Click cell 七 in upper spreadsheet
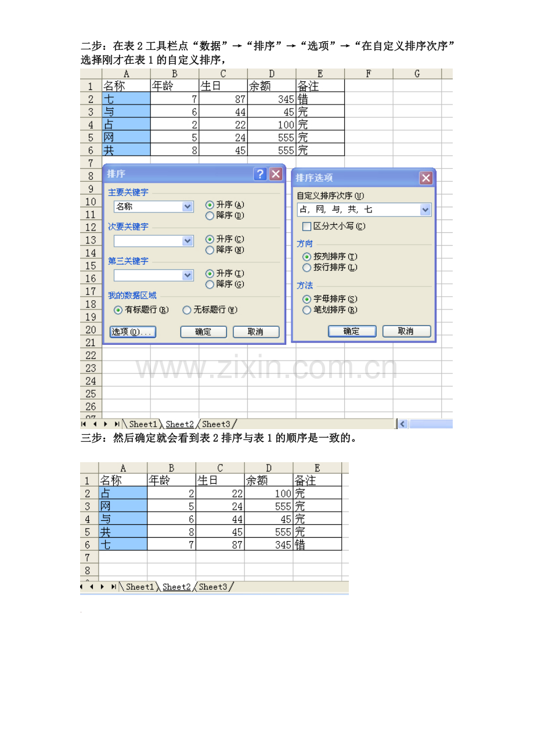 [x=126, y=99]
